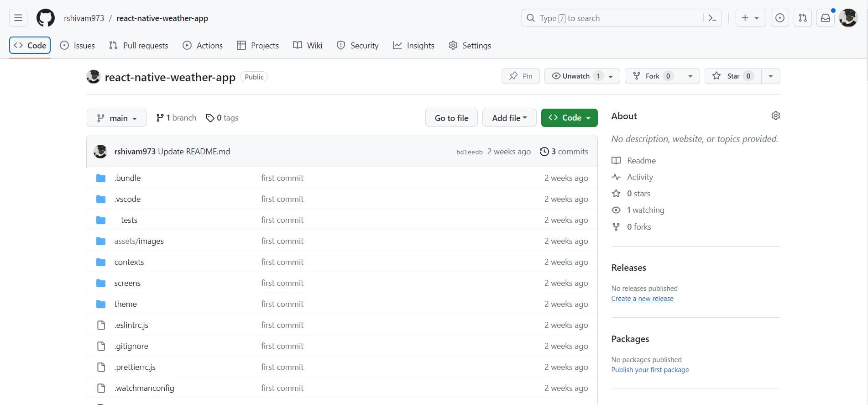
Task: Open the command palette icon
Action: click(x=712, y=18)
